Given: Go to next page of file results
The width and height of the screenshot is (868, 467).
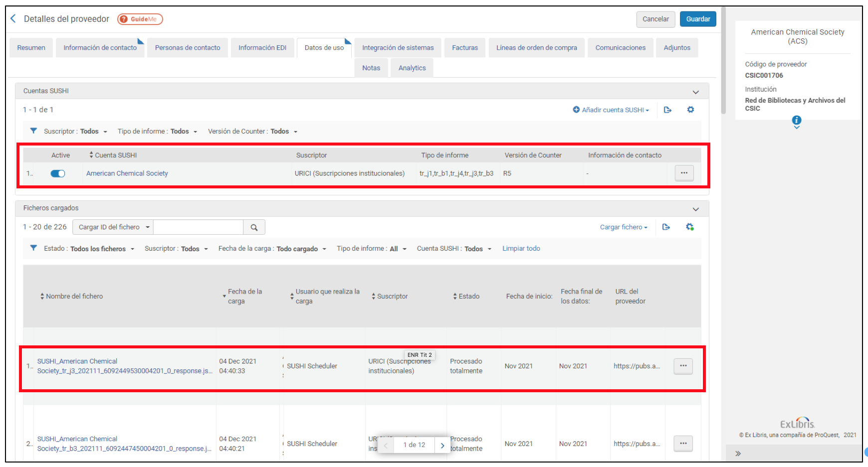Looking at the screenshot, I should [442, 445].
